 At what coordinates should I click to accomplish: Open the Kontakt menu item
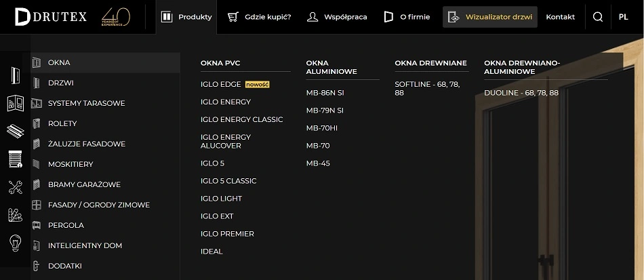click(560, 17)
